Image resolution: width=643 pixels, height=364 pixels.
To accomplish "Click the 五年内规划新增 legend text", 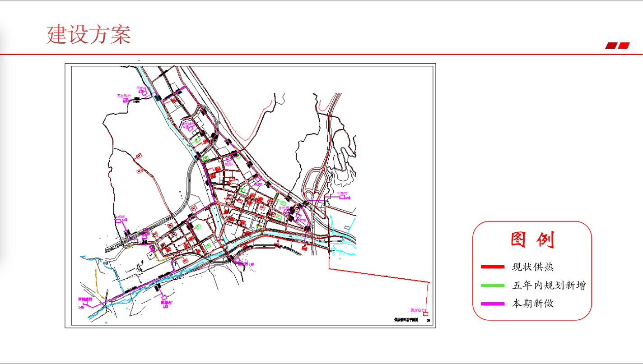I will [x=549, y=286].
